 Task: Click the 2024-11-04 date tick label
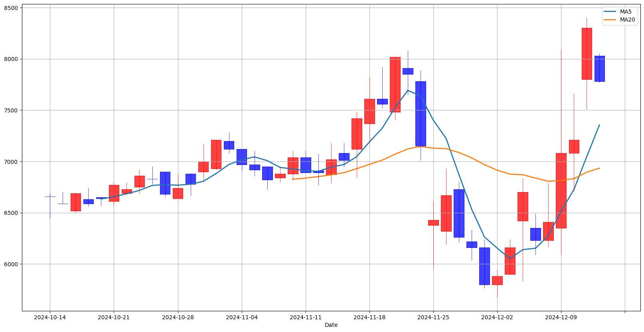click(x=242, y=317)
